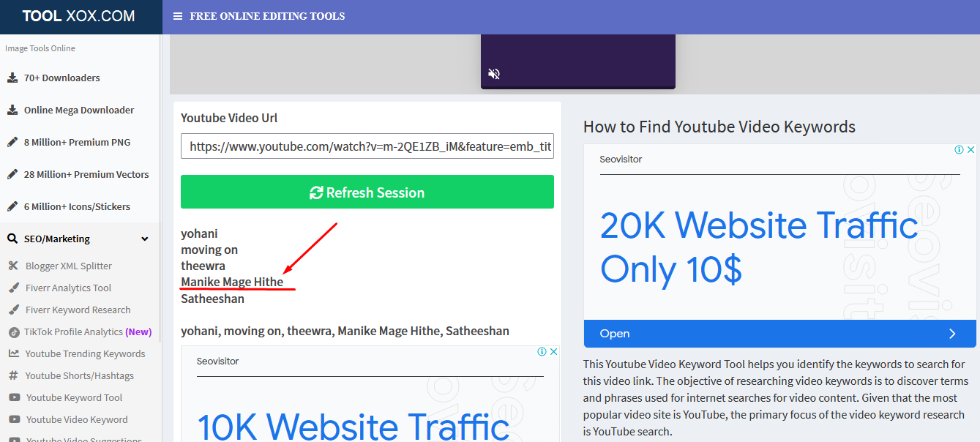This screenshot has height=442, width=980.
Task: Go to TikTok Profile Analytics (New)
Action: (x=88, y=331)
